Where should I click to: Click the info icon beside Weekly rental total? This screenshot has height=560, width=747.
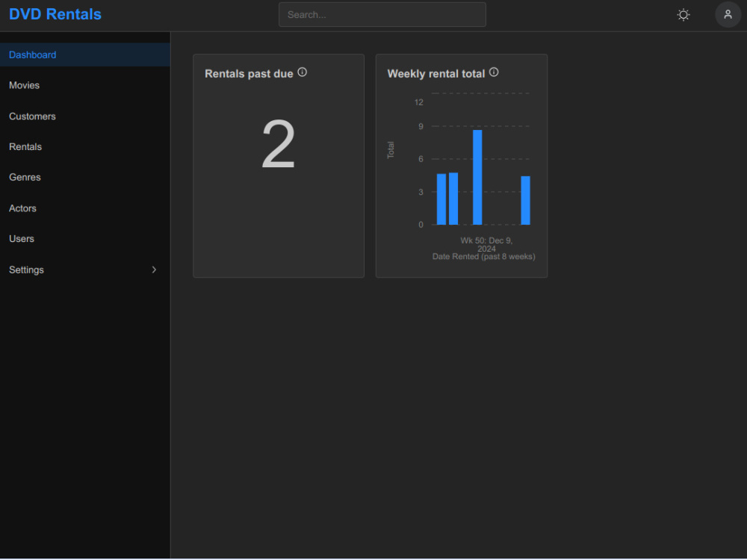click(x=494, y=72)
